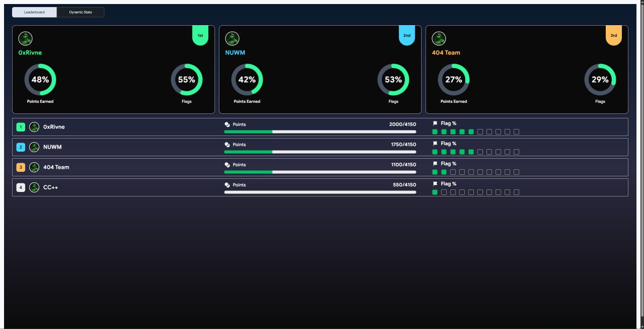Viewport: 644px width, 329px height.
Task: Open the Dynamic Stats tab
Action: pyautogui.click(x=80, y=12)
